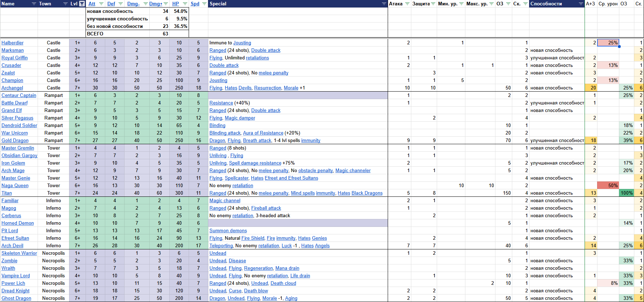Follow the Magic damper ability link
The width and height of the screenshot is (644, 302).
[240, 118]
